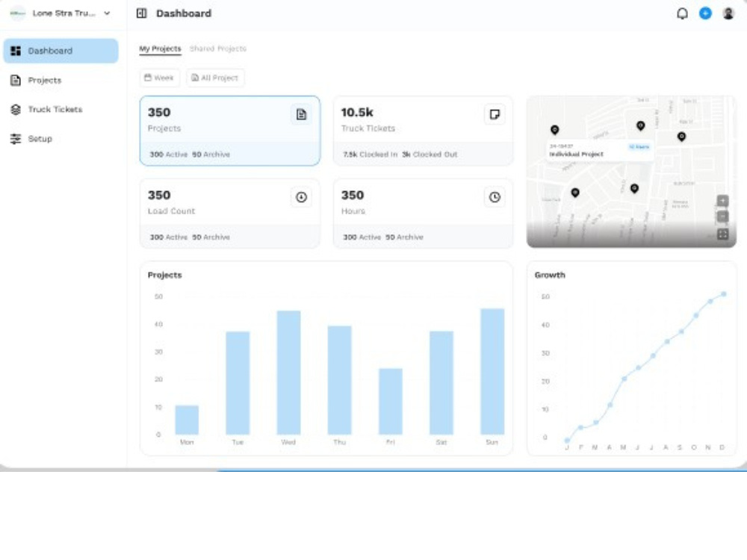Image resolution: width=747 pixels, height=560 pixels.
Task: Click the top-right map pin
Action: 682,137
